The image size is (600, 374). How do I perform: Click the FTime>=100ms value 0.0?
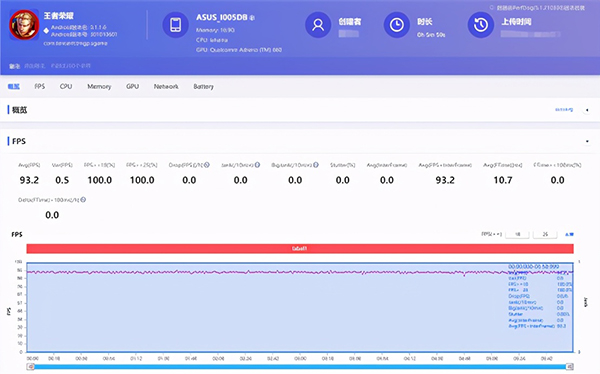click(558, 180)
